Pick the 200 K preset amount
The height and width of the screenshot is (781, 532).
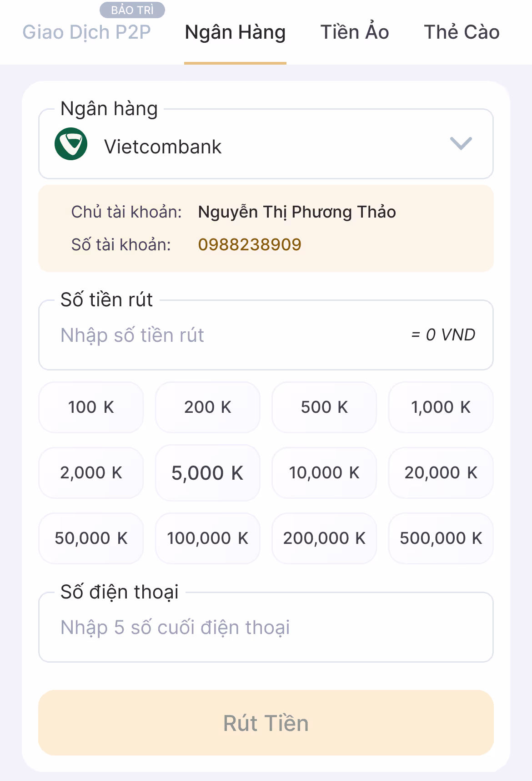(x=208, y=407)
